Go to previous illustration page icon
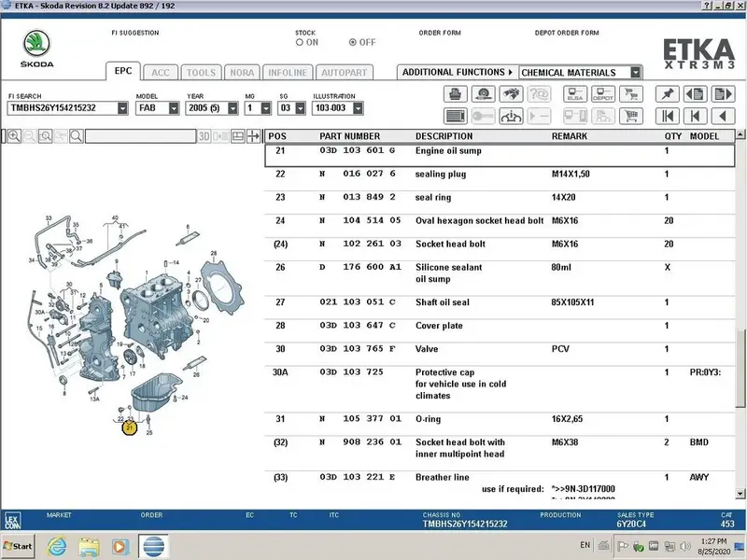Viewport: 747px width, 560px height. pyautogui.click(x=695, y=94)
